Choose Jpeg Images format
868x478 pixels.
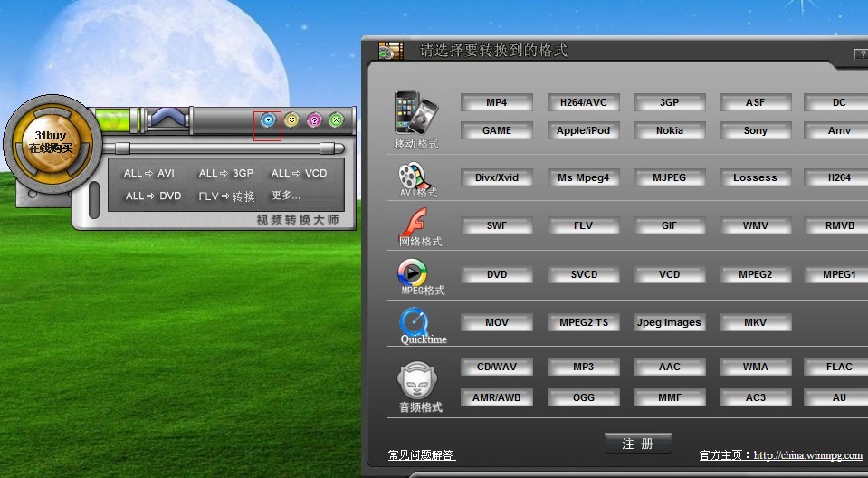(x=669, y=322)
